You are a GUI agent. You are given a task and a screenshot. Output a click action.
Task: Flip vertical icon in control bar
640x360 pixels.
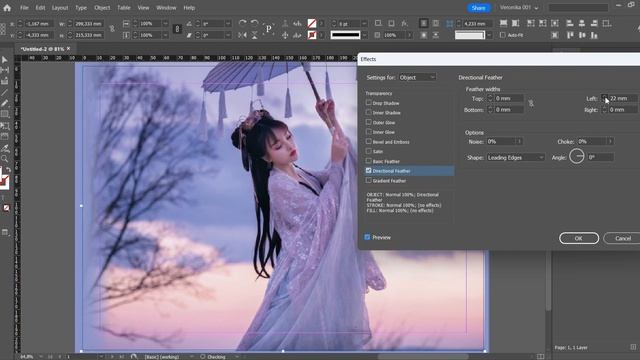tap(254, 35)
